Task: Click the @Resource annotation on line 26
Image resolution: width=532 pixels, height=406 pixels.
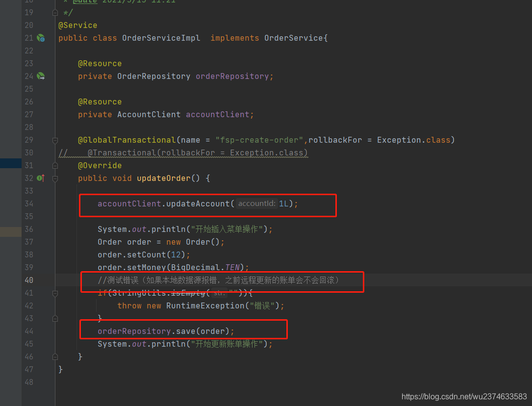Action: [100, 102]
